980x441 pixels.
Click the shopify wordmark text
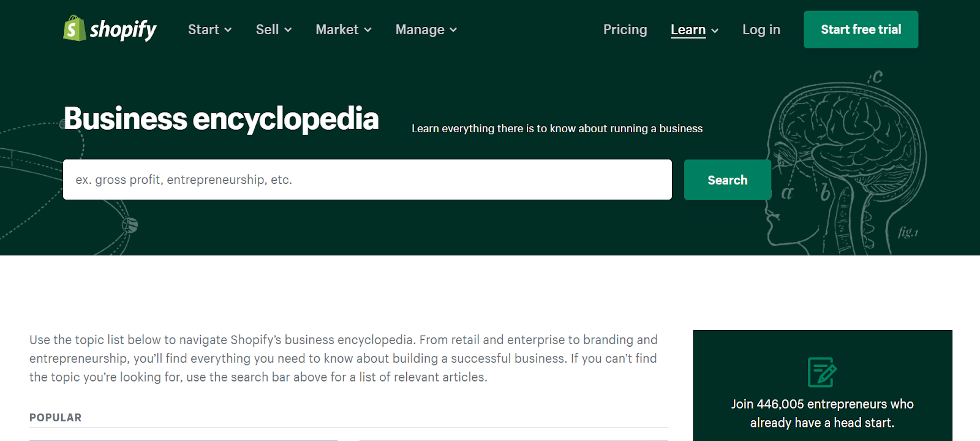click(123, 29)
